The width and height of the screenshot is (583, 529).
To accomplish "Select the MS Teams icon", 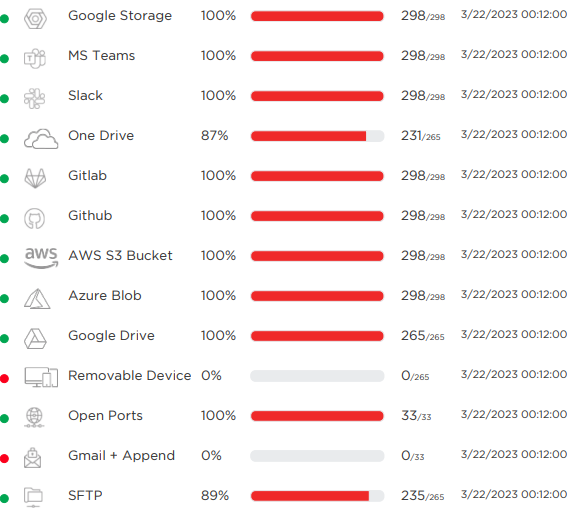I will pos(35,58).
